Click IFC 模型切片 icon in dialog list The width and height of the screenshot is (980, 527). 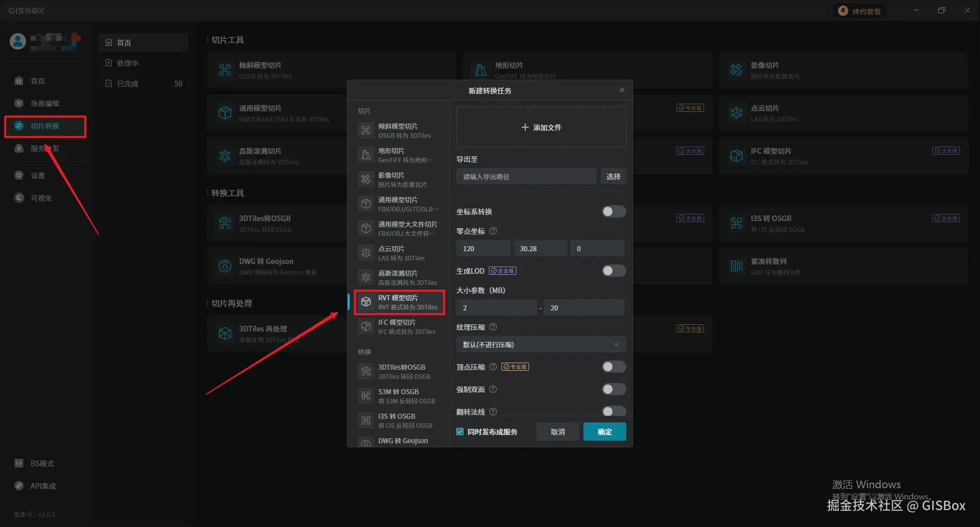[x=366, y=326]
